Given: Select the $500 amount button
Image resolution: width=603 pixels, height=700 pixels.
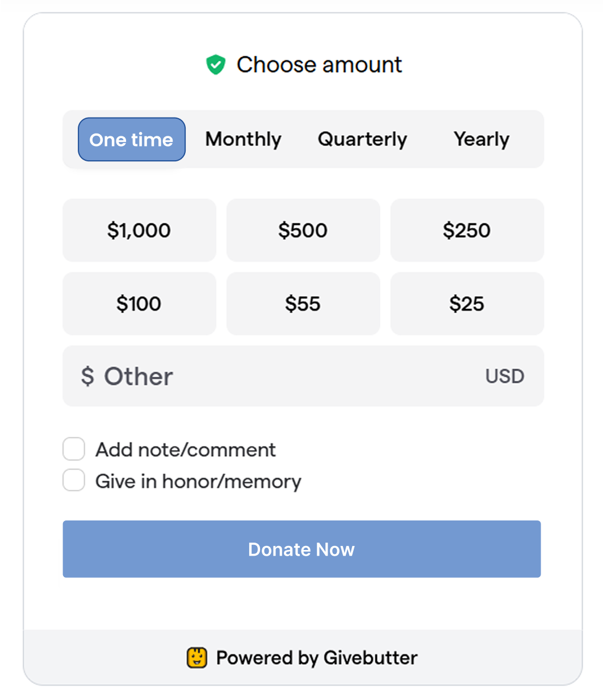Looking at the screenshot, I should click(x=303, y=230).
